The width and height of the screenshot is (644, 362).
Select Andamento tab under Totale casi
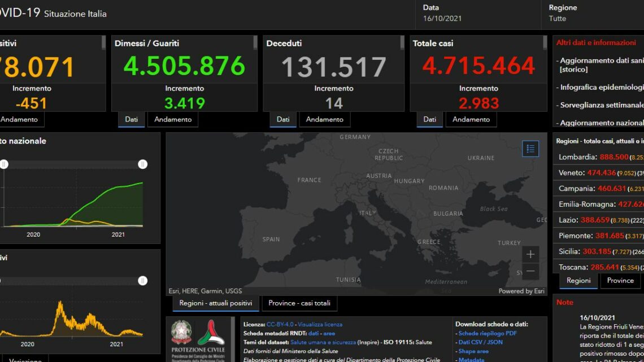[x=471, y=119]
